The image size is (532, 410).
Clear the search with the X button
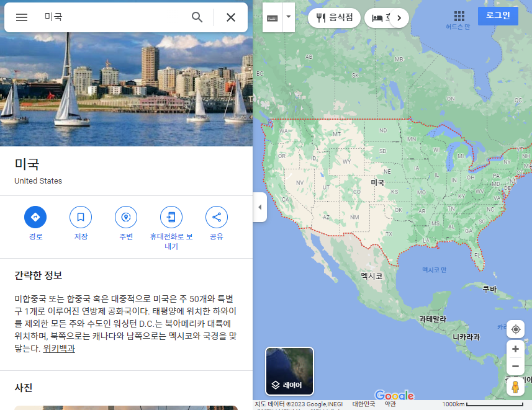[x=231, y=17]
